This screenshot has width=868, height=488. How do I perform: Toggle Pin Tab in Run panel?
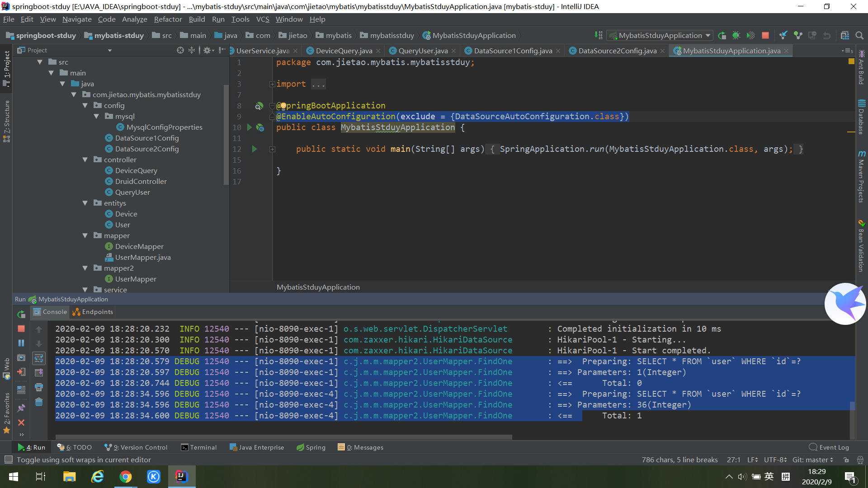(x=21, y=408)
